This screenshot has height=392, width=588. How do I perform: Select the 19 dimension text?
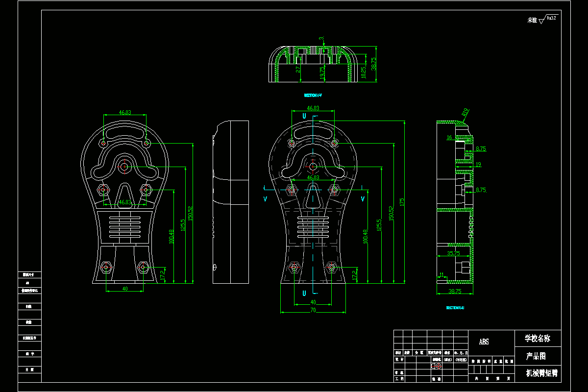[478, 164]
